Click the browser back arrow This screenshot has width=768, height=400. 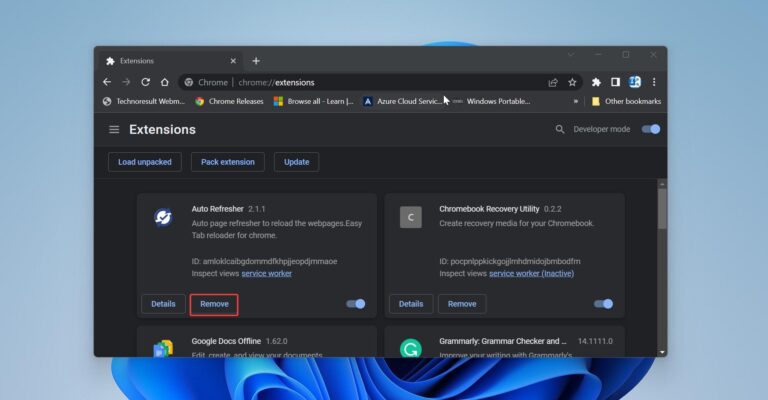tap(107, 82)
